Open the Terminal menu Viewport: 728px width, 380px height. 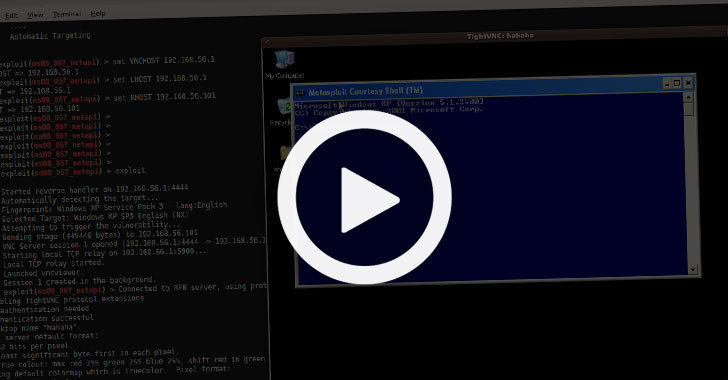tap(66, 14)
